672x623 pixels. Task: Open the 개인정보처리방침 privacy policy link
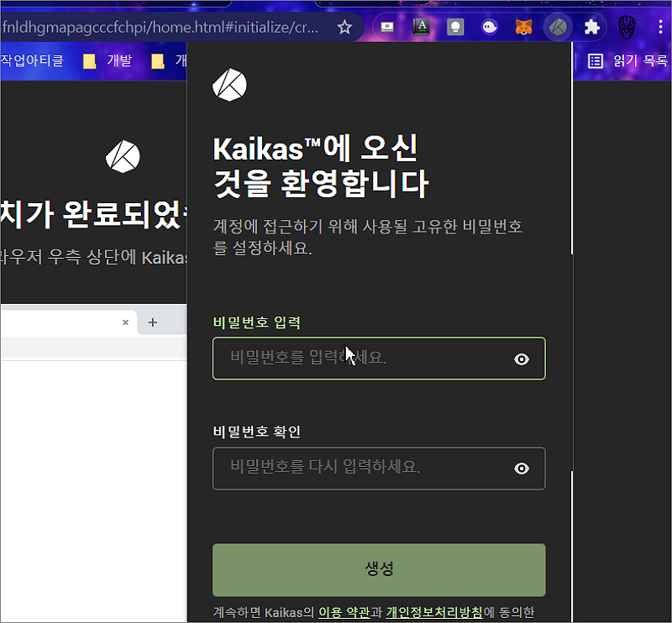pos(434,612)
